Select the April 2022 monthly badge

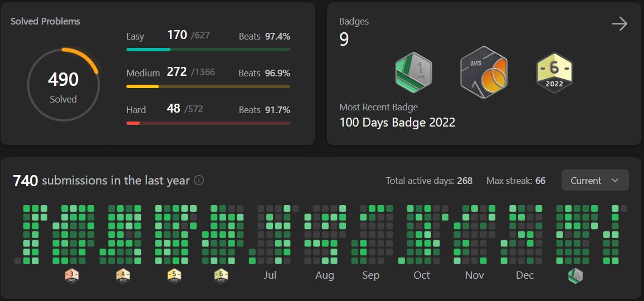123,275
